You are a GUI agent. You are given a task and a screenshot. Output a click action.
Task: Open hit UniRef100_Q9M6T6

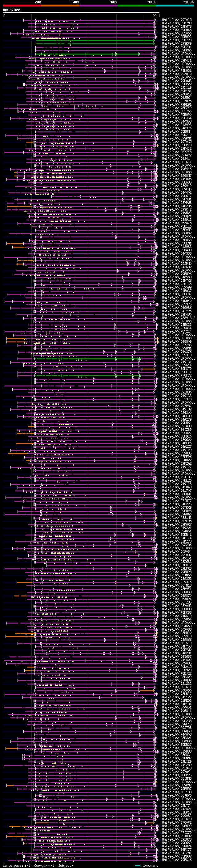click(x=177, y=26)
